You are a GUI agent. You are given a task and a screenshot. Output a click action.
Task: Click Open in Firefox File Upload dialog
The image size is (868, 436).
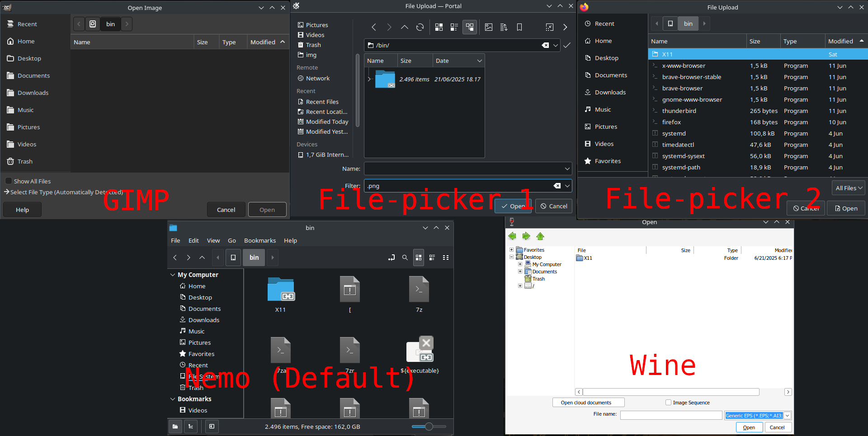846,208
